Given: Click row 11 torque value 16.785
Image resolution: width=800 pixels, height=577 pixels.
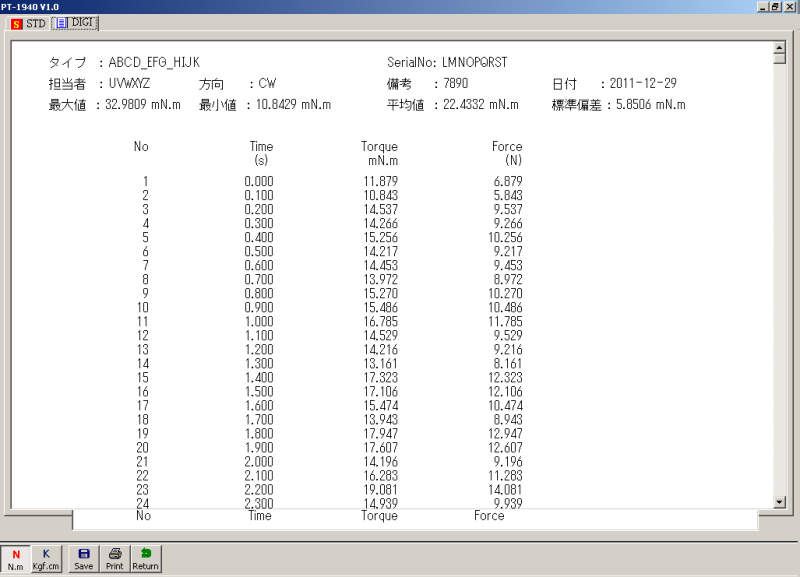Looking at the screenshot, I should pos(381,322).
